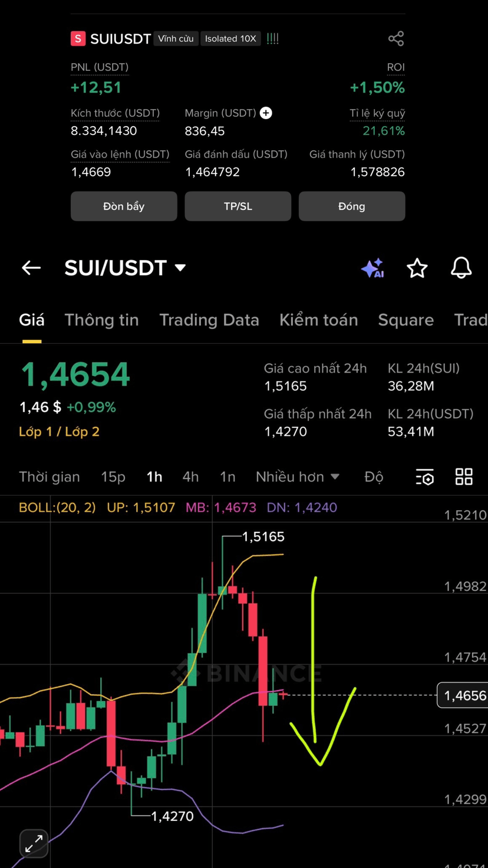Open the AI sparkle assistant icon
The image size is (488, 868).
pyautogui.click(x=372, y=268)
